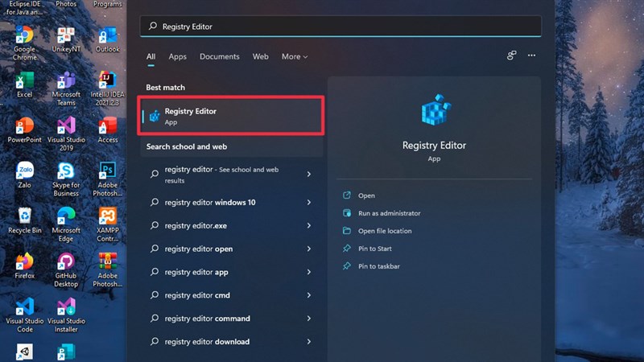The height and width of the screenshot is (362, 644).
Task: Choose Run as administrator for Registry Editor
Action: coord(382,213)
